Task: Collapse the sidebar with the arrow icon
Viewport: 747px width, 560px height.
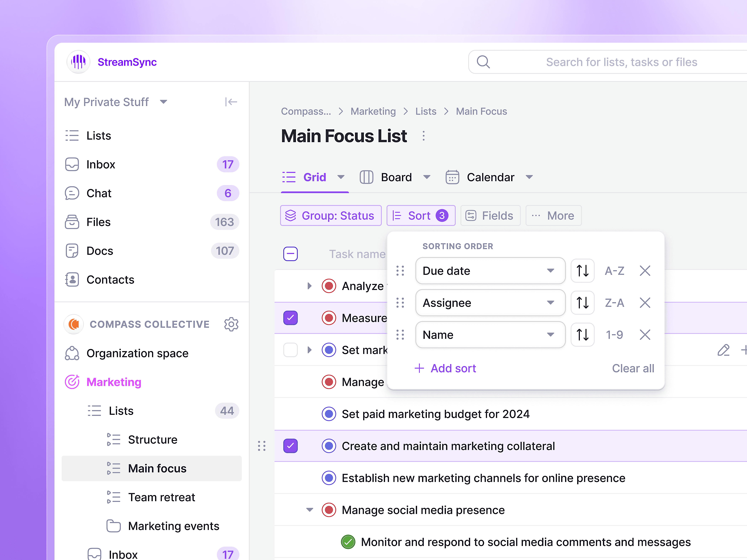Action: (x=231, y=102)
